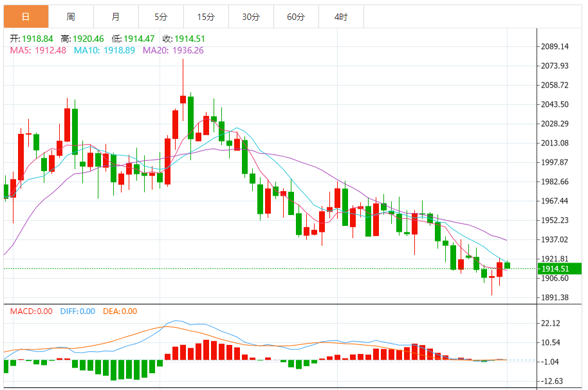Click the 1937.02 price axis label
The height and width of the screenshot is (390, 588).
[x=555, y=239]
